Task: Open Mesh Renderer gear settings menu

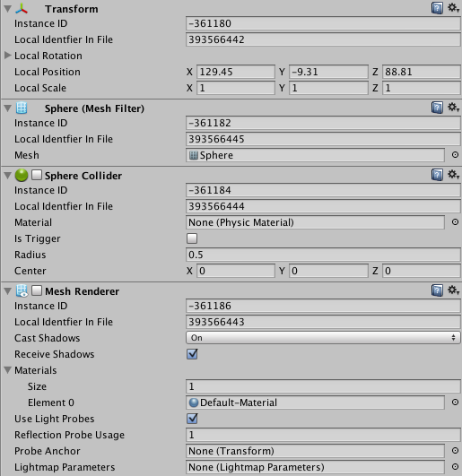Action: [453, 290]
